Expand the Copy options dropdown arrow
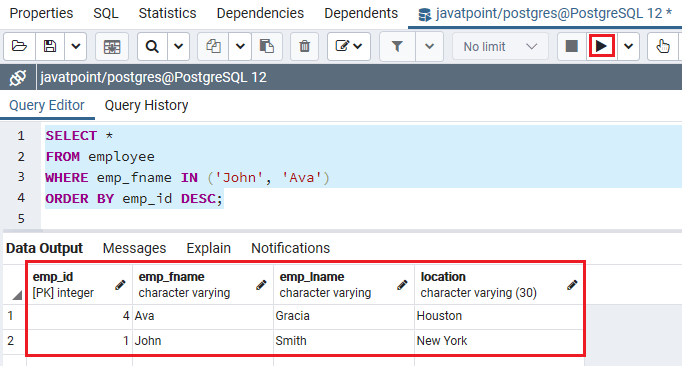The height and width of the screenshot is (366, 682). pyautogui.click(x=240, y=46)
